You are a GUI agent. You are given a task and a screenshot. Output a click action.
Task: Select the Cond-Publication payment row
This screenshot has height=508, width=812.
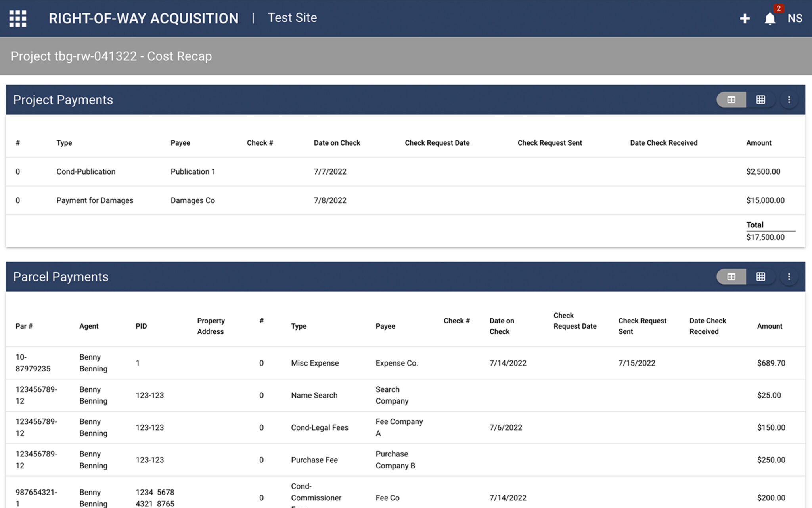pos(86,171)
